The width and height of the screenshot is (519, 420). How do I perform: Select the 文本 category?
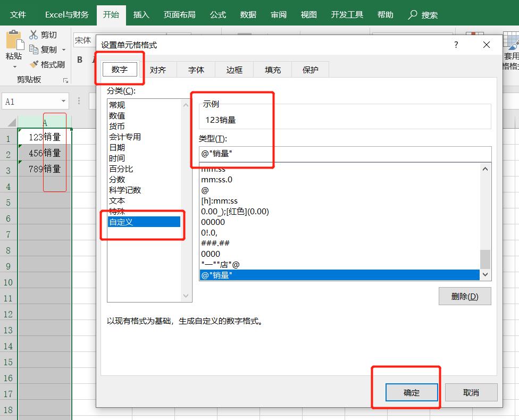point(116,201)
